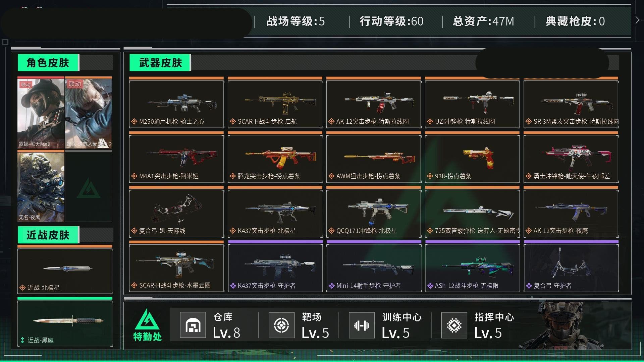Click the 靶场 target range icon
This screenshot has width=644, height=362.
pyautogui.click(x=281, y=325)
